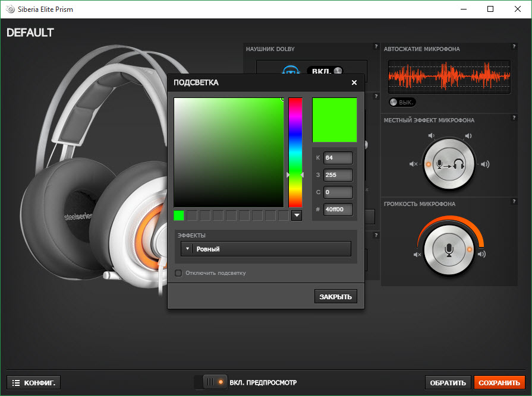Click microphone volume maximum speaker icon
The image size is (532, 396).
point(482,254)
